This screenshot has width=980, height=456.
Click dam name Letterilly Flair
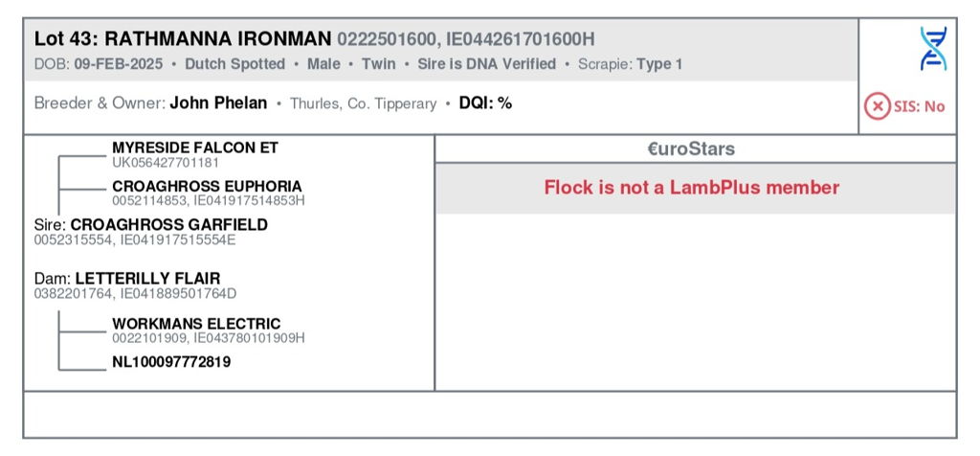(x=147, y=279)
